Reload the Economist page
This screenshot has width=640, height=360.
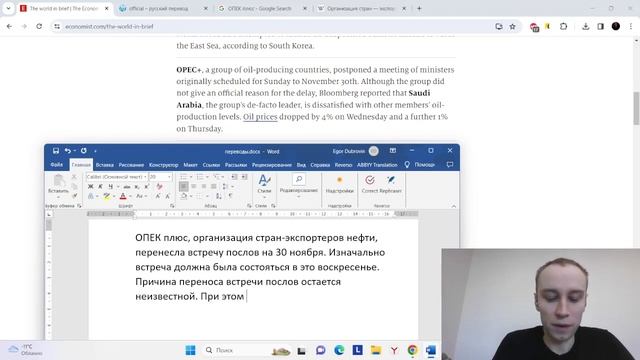pos(39,26)
